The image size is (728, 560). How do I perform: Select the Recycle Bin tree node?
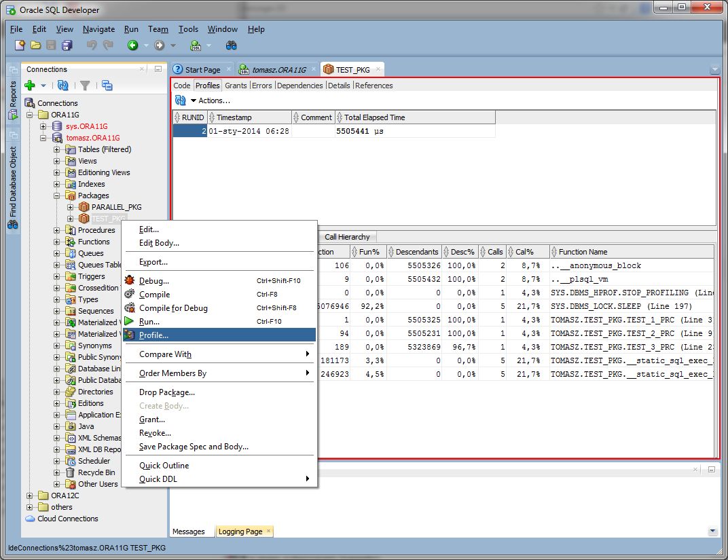click(x=96, y=472)
